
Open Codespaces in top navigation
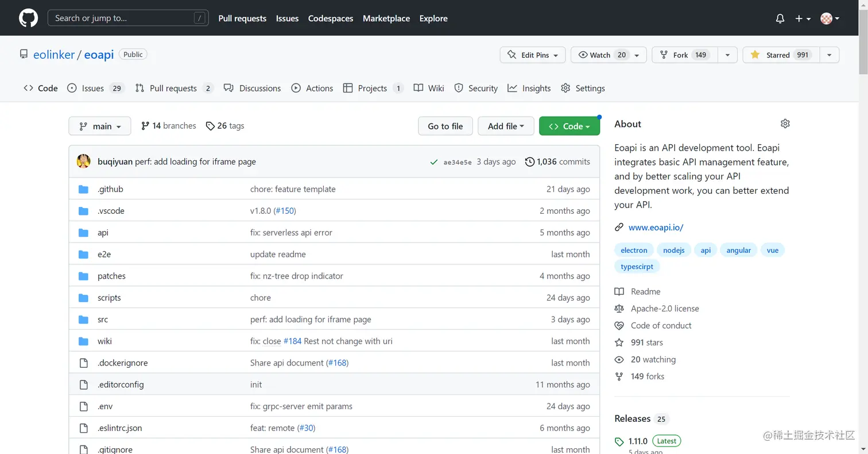[331, 18]
